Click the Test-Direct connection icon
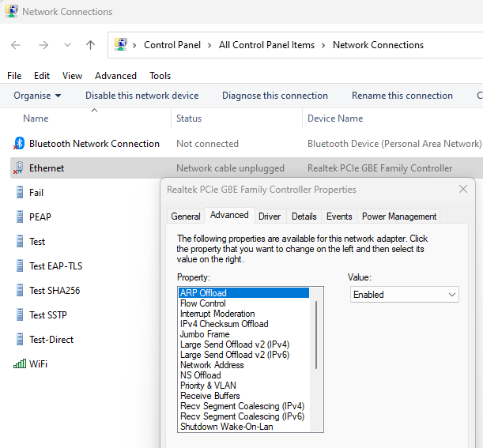483x448 pixels. 20,339
